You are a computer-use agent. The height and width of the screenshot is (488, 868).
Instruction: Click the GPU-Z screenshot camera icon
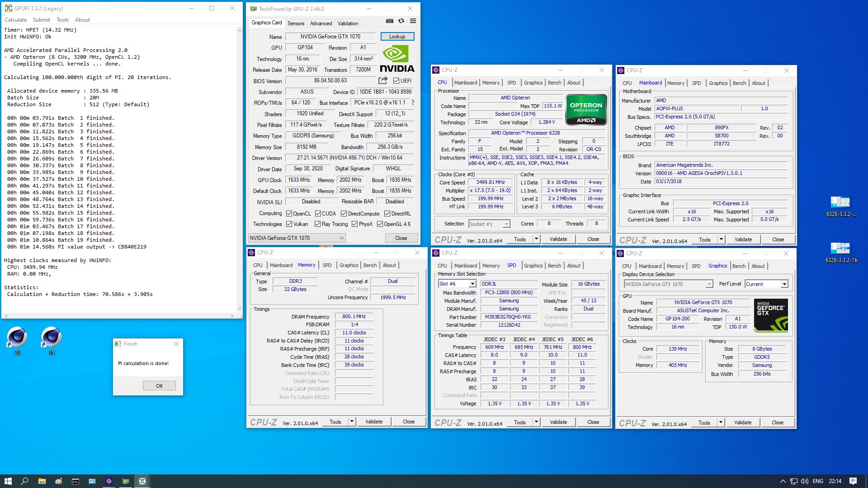tap(389, 21)
